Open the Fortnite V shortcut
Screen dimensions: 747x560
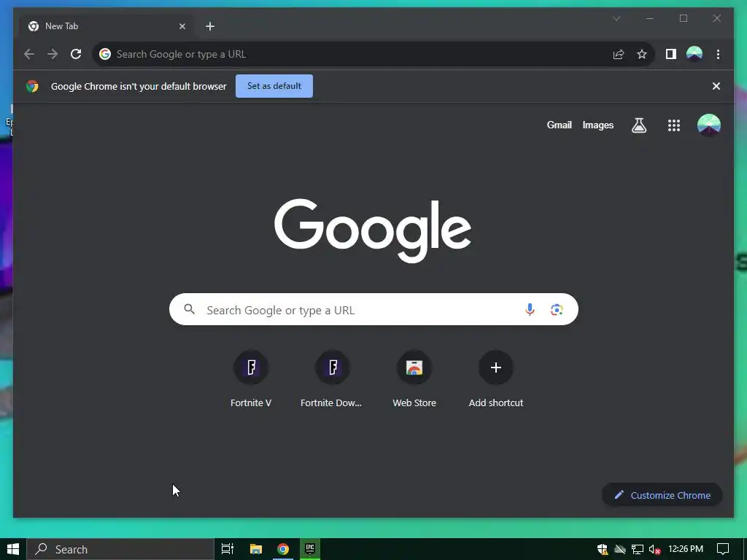(251, 379)
